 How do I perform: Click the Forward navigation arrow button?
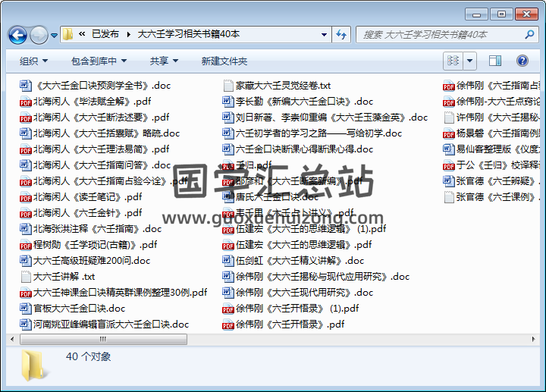(x=39, y=35)
